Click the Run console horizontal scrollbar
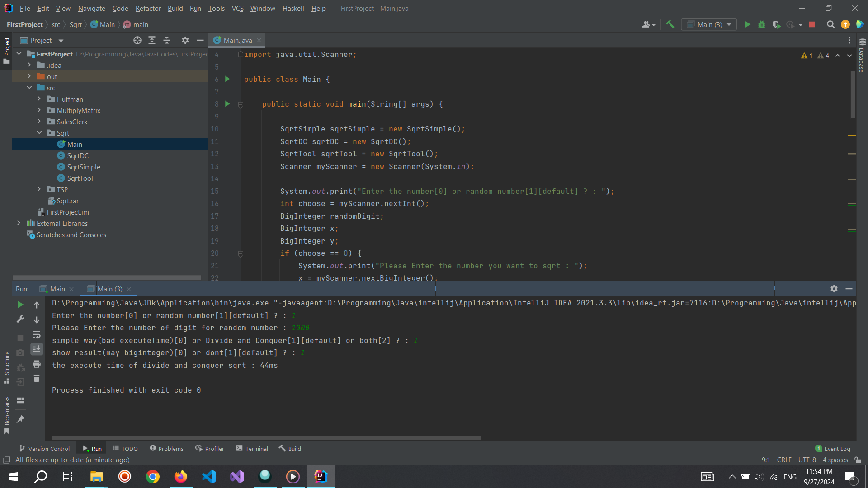This screenshot has width=868, height=488. [x=266, y=438]
